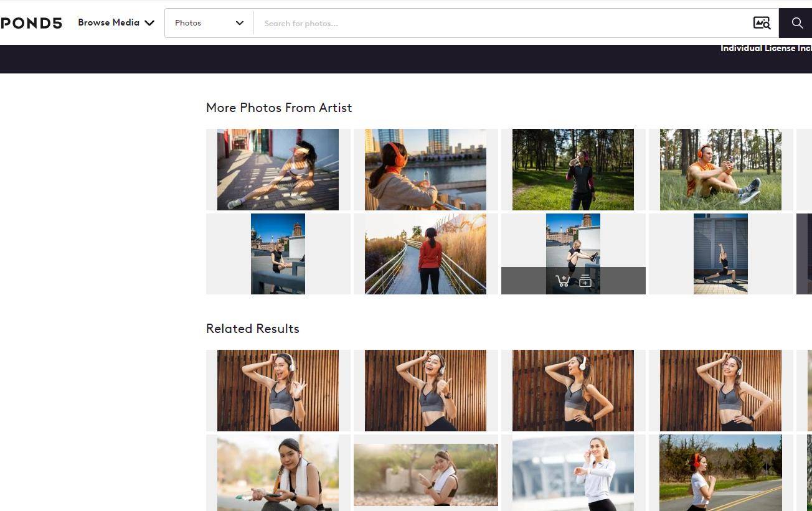Open photo of woman adjusting earphones outdoors
The width and height of the screenshot is (812, 511).
click(x=425, y=474)
